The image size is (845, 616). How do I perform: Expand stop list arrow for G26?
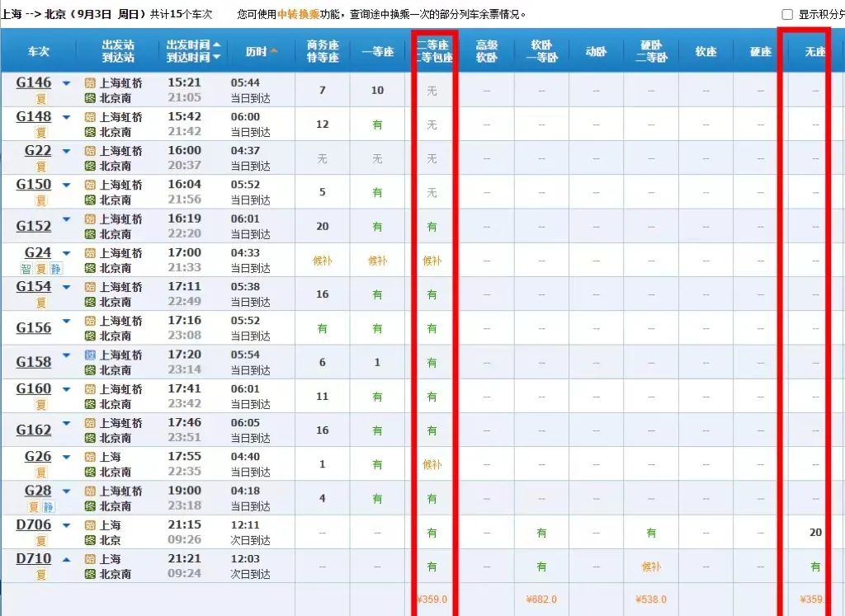pos(66,457)
